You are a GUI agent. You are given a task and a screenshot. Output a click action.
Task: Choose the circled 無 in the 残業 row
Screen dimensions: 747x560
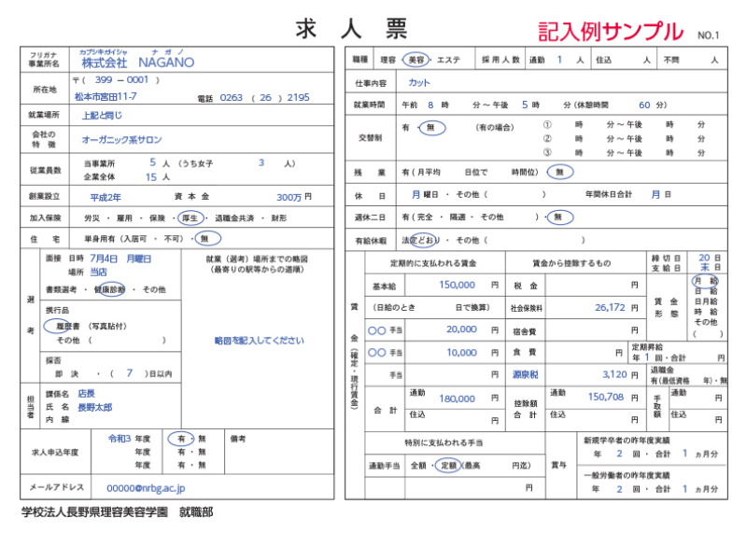(560, 172)
